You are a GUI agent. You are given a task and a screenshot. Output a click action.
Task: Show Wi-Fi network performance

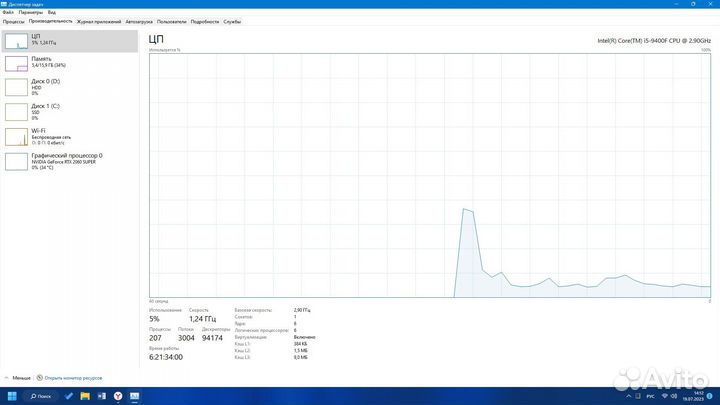(70, 137)
